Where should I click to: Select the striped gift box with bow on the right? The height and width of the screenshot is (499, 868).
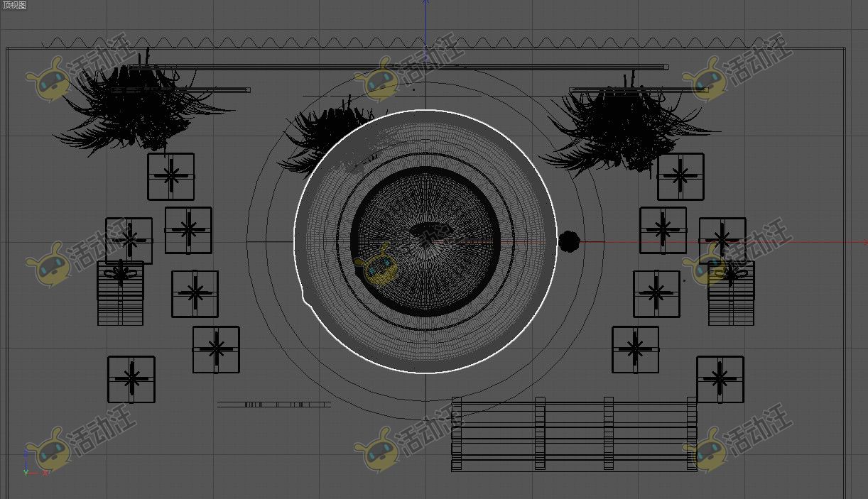pyautogui.click(x=731, y=293)
